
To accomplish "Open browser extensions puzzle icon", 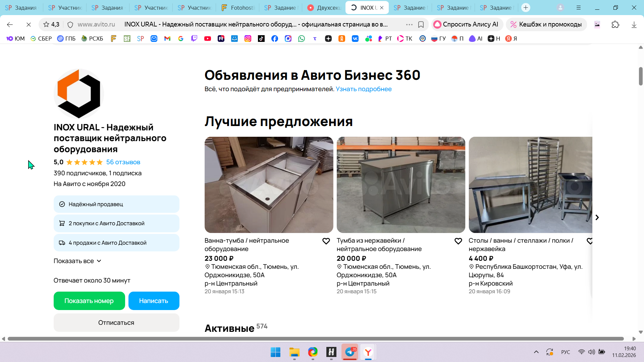I will point(615,24).
